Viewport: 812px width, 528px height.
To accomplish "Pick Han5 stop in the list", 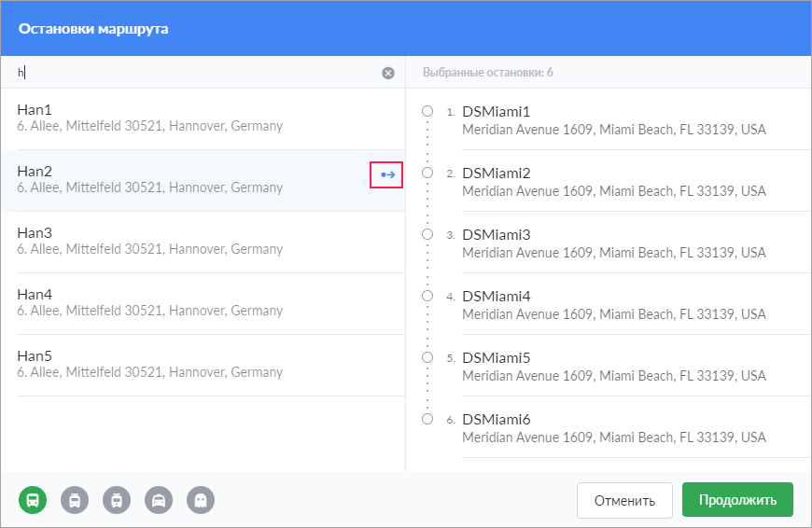I will pyautogui.click(x=203, y=366).
